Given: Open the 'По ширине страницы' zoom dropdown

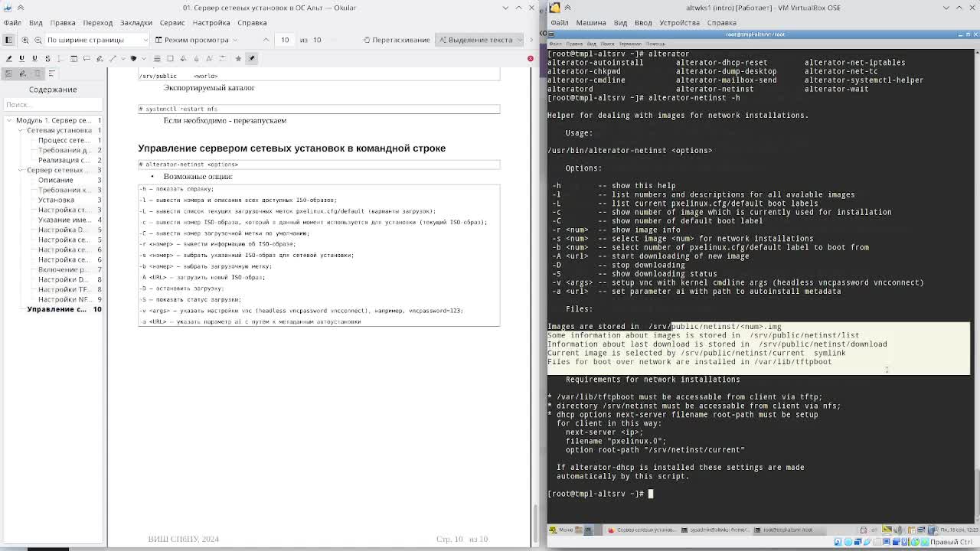Looking at the screenshot, I should click(97, 40).
